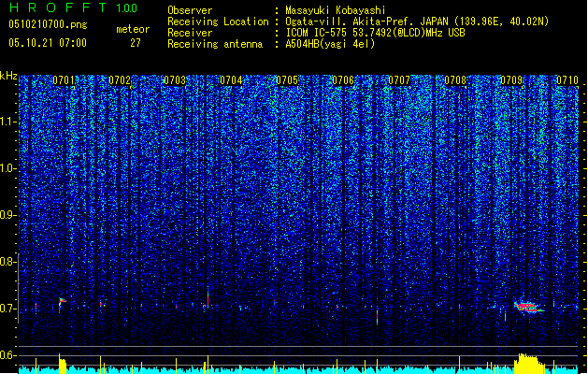Click the 0701 time marker
The height and width of the screenshot is (374, 588).
(x=64, y=80)
